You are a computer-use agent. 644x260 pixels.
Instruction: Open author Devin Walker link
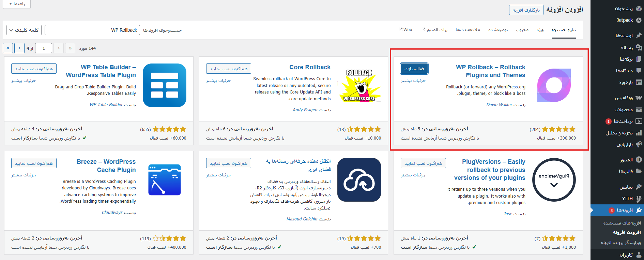coord(499,105)
